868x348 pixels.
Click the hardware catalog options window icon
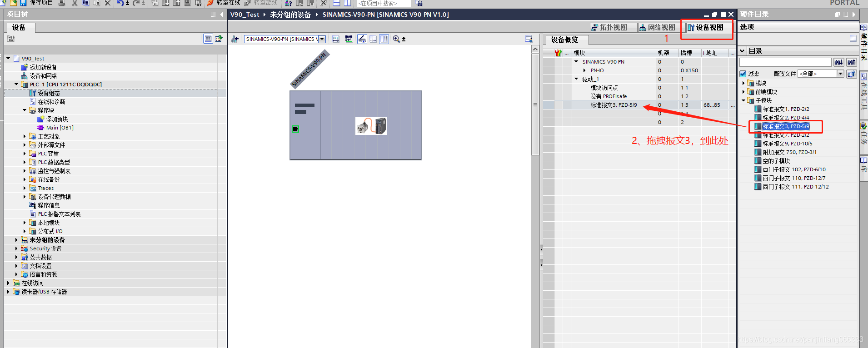pos(853,39)
